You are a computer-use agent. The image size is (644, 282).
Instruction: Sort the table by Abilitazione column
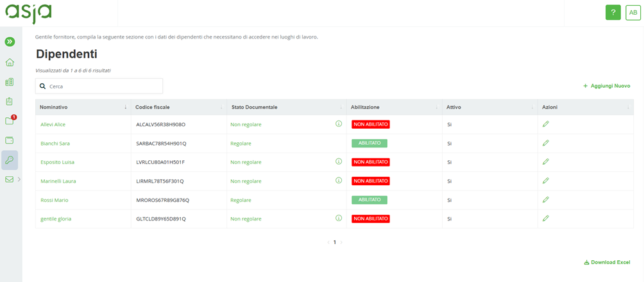(x=366, y=107)
